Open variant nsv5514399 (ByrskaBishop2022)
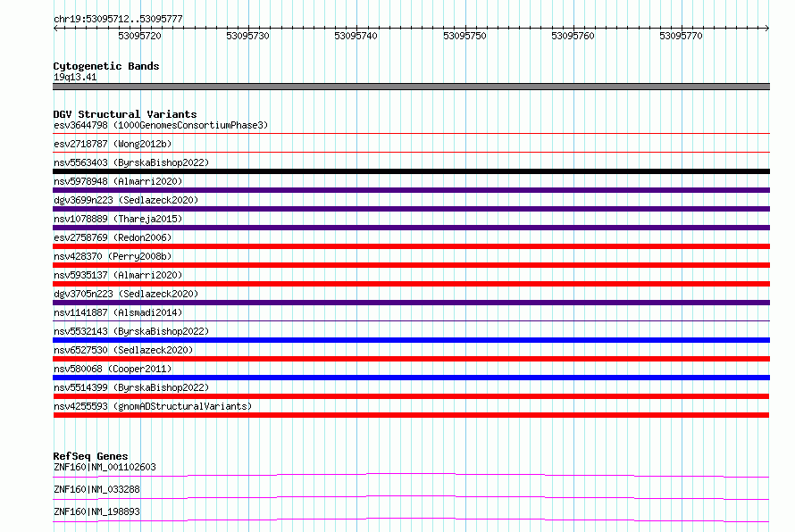Viewport: 795px width, 532px height. click(131, 387)
